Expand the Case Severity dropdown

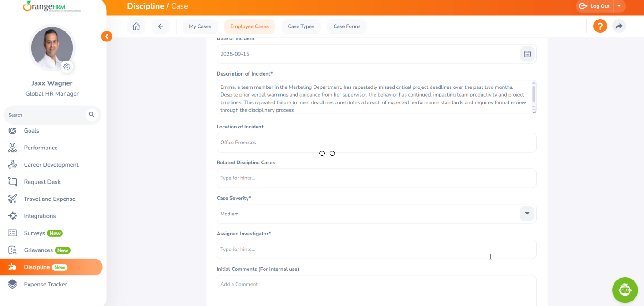click(x=527, y=214)
